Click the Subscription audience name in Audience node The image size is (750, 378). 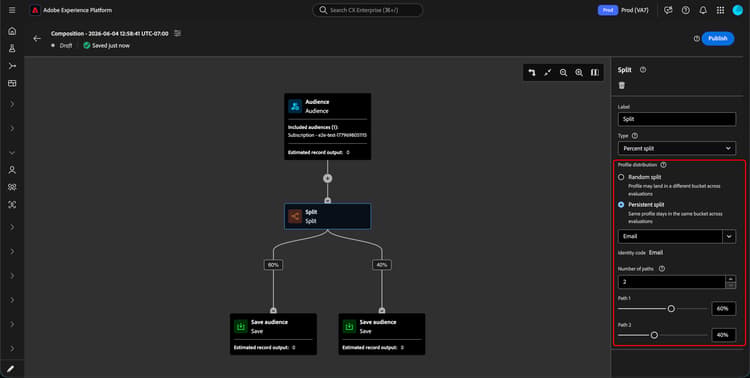tap(327, 135)
